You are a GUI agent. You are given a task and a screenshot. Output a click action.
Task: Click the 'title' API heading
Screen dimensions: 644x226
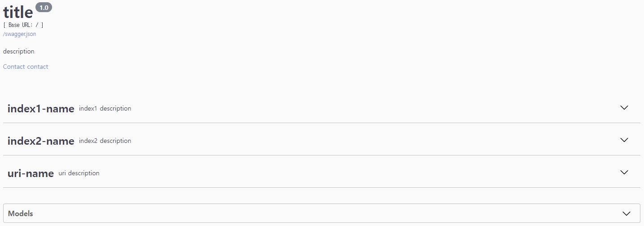click(18, 12)
